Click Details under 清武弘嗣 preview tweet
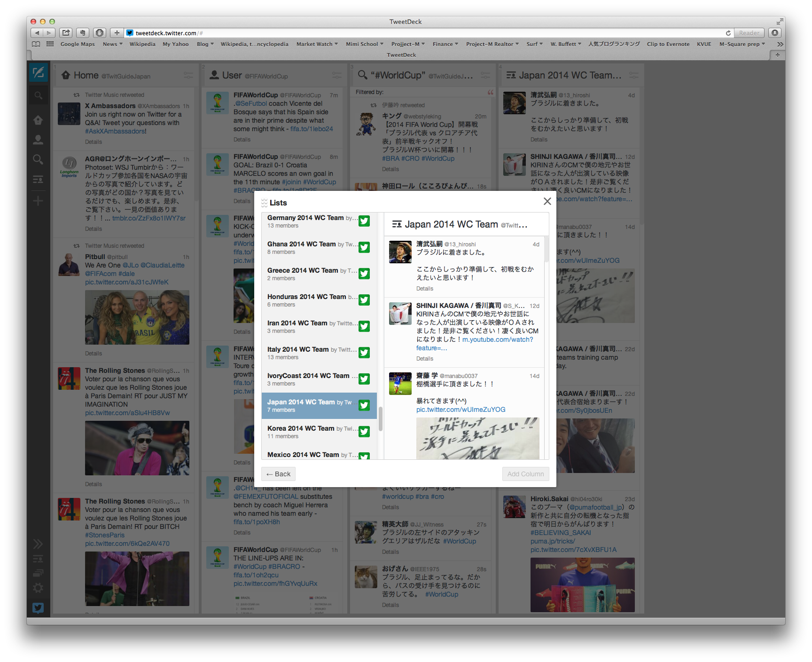Screen dimensions: 812x662 click(424, 289)
